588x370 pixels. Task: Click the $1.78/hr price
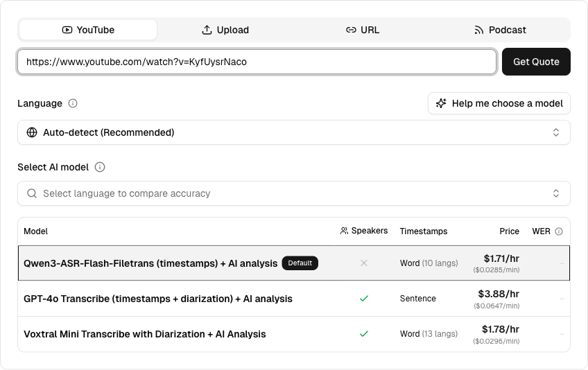(501, 330)
